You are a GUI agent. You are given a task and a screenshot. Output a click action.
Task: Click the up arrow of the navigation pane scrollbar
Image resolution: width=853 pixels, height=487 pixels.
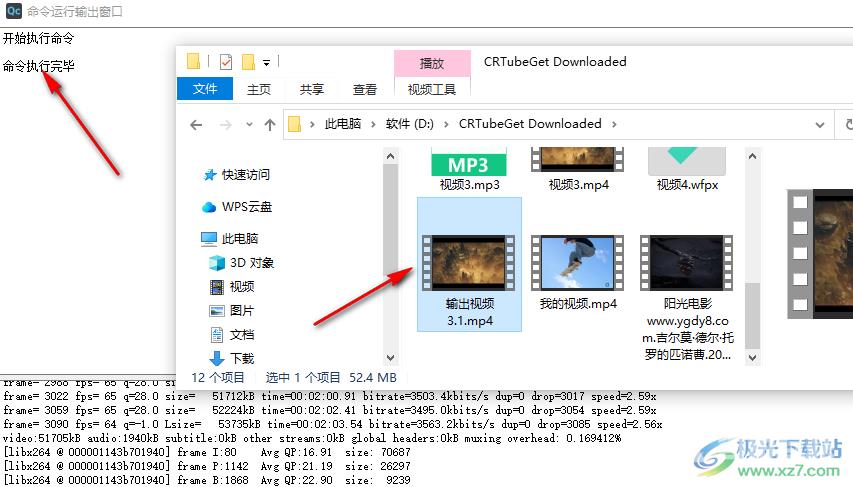(390, 157)
